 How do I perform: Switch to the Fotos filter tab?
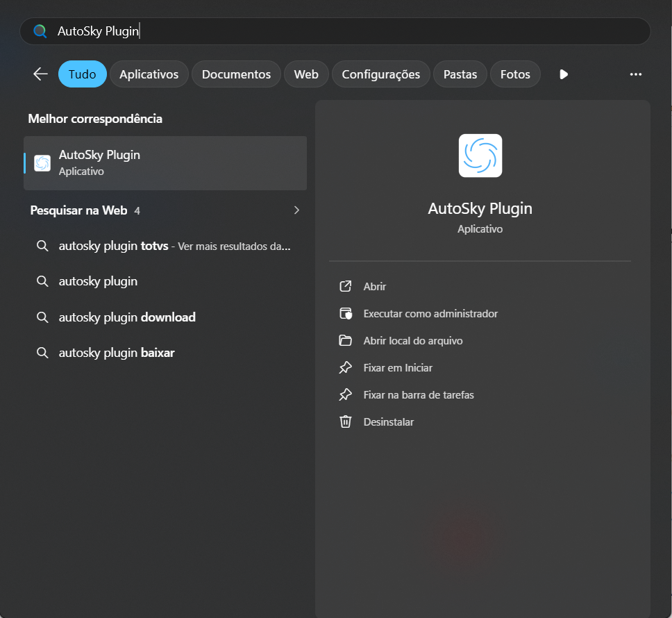(515, 74)
